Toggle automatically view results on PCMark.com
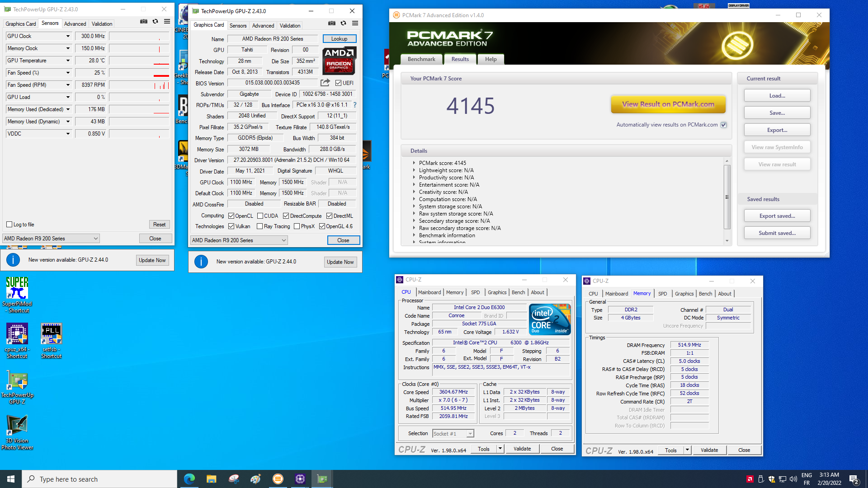Screen dimensions: 868x488 724,125
